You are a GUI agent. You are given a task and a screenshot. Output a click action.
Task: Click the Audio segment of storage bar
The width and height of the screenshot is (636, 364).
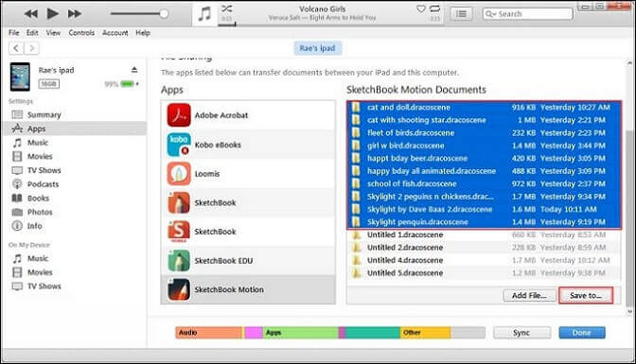coord(209,333)
